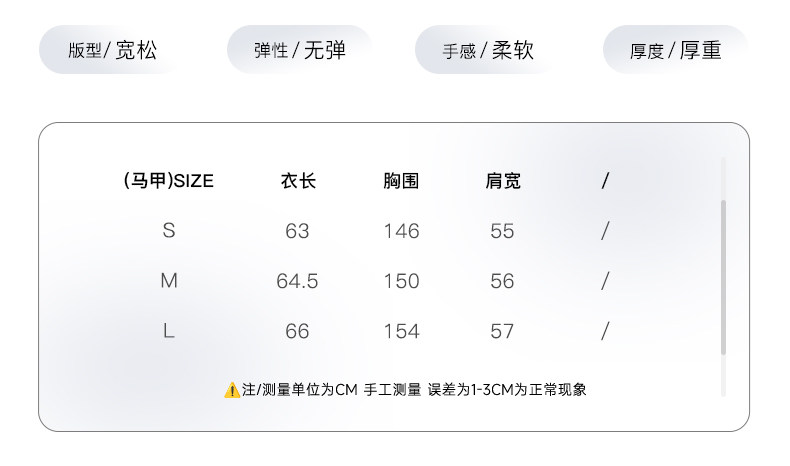Choose the S size row label
This screenshot has width=790, height=466.
pos(168,231)
